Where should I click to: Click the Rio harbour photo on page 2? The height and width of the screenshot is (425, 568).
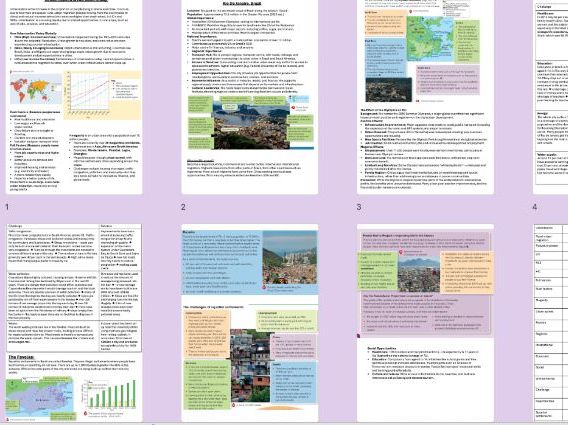[x=251, y=124]
